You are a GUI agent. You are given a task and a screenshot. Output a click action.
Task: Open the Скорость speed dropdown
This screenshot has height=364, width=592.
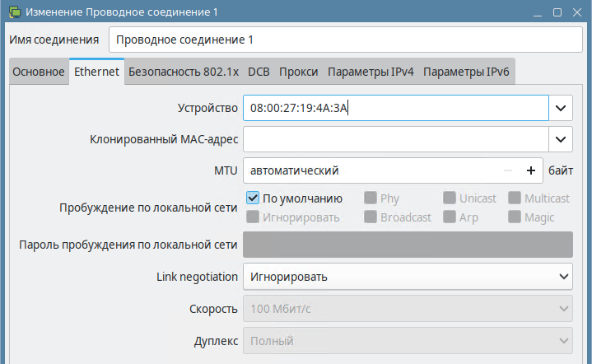tap(408, 309)
